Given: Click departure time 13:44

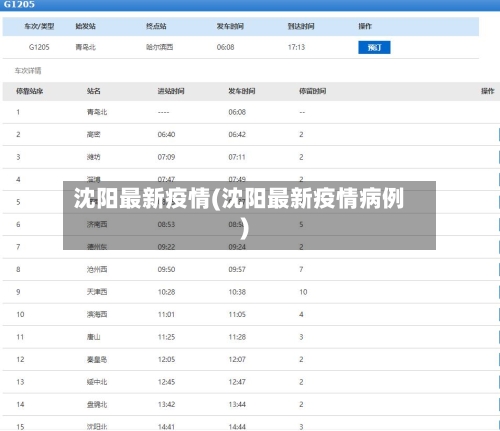Looking at the screenshot, I should coord(237,404).
